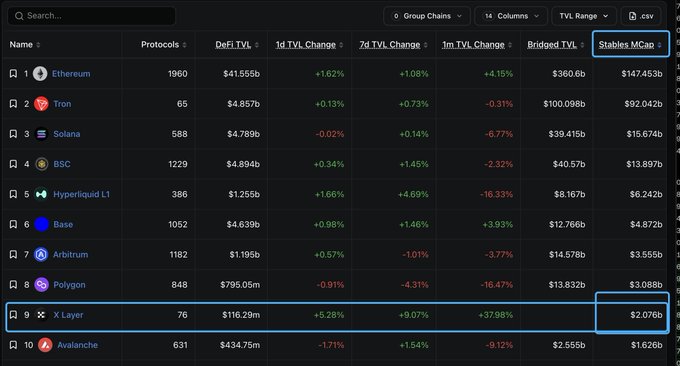Sort by 1d TVL Change arrows
680x366 pixels.
click(341, 45)
